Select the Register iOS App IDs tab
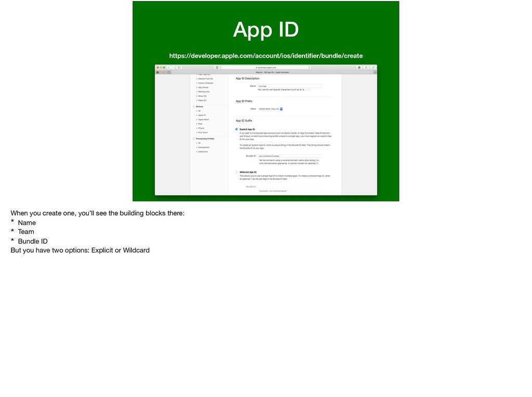Viewport: 532px width, 397px height. coord(272,72)
